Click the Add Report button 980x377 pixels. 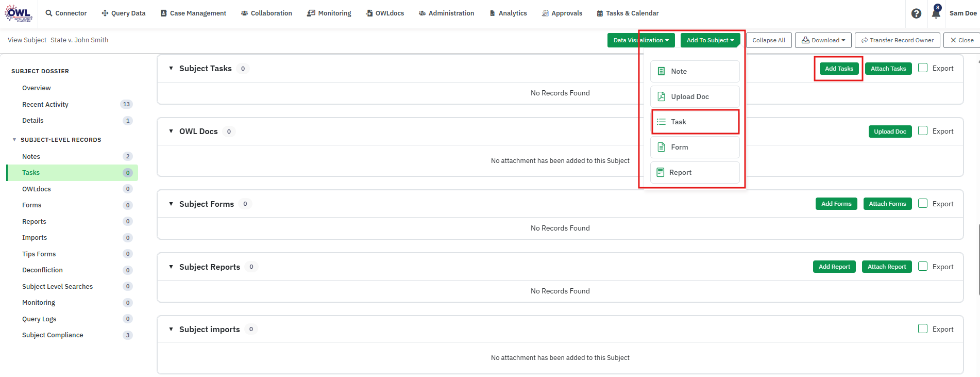[834, 267]
